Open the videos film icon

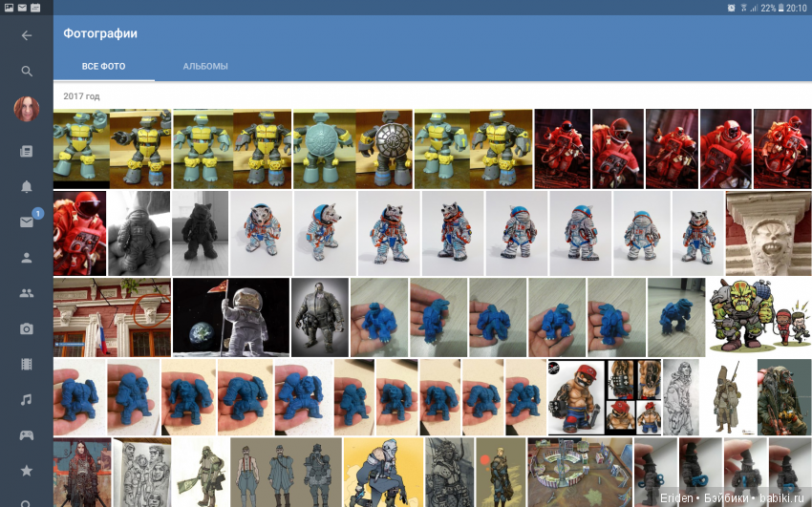[x=27, y=364]
